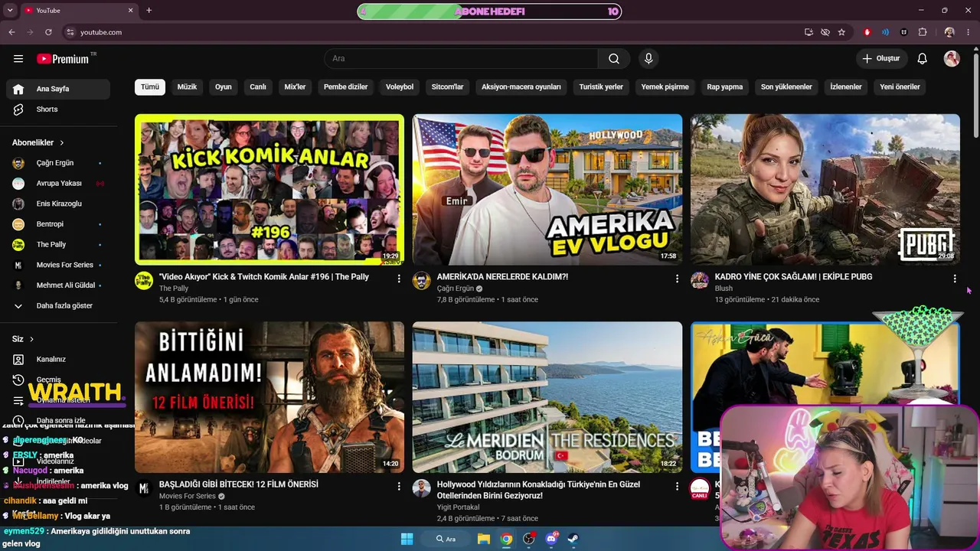Open the Chrome extensions puzzle icon
Viewport: 980px width, 551px height.
[x=923, y=32]
